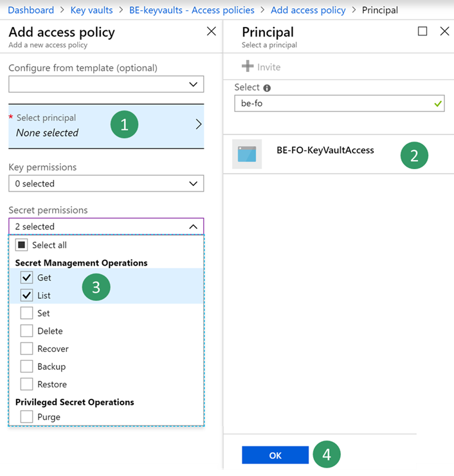Tick the Purge privileged permission

click(x=27, y=417)
